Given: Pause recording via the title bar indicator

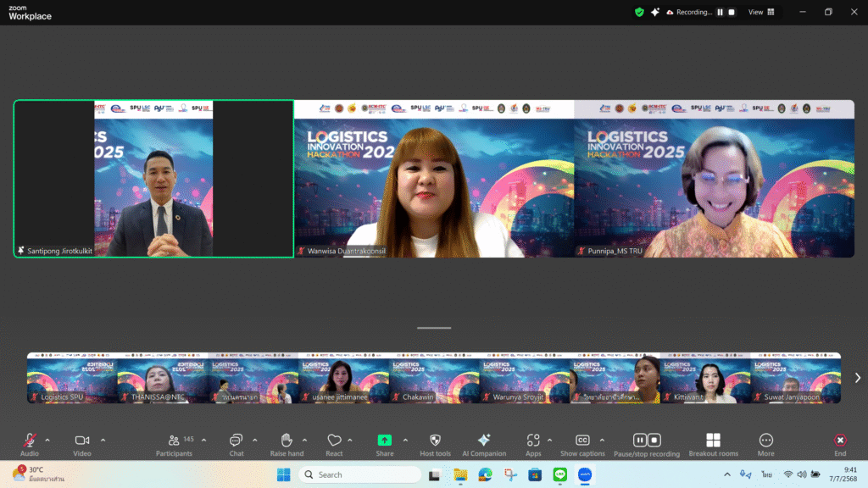Looking at the screenshot, I should tap(721, 12).
